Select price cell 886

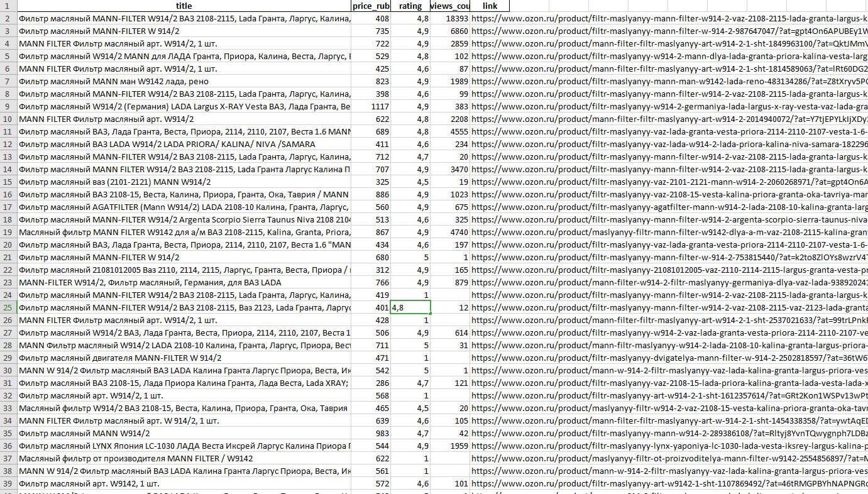coord(371,194)
